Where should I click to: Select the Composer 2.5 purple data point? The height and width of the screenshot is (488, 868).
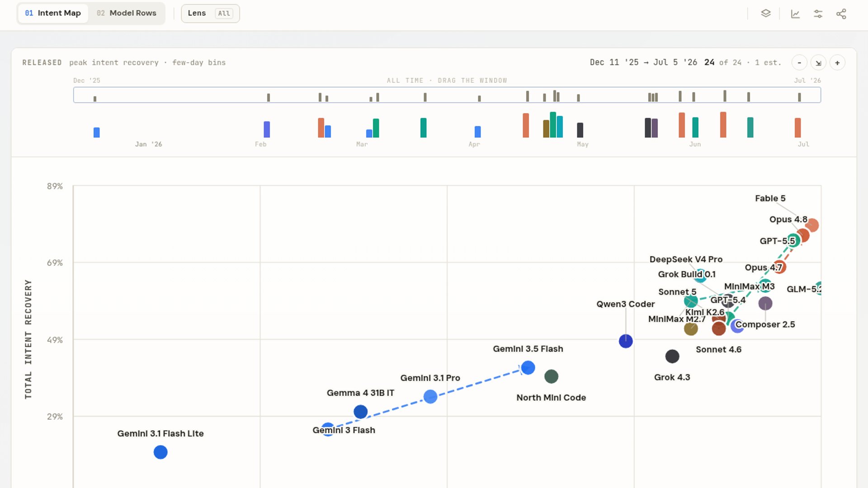coord(765,303)
